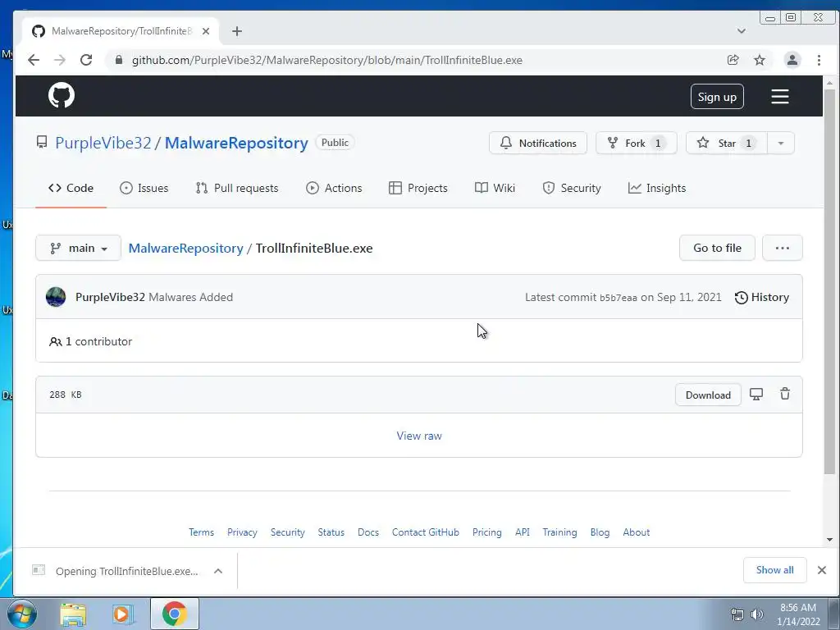The image size is (840, 630).
Task: Click the Sign up button
Action: [x=717, y=97]
